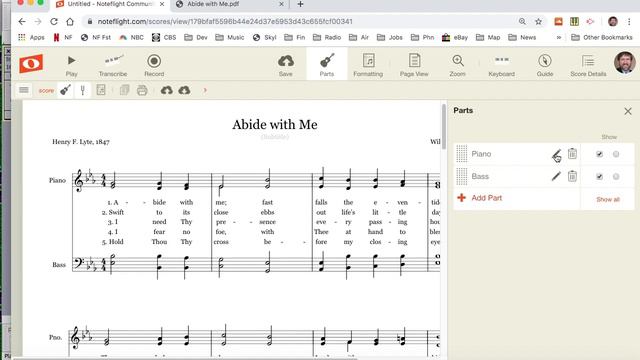Close the Parts panel
640x360 pixels.
pos(628,111)
